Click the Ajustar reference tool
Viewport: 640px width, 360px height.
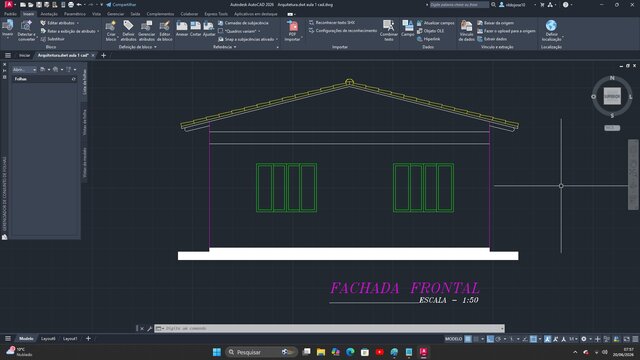point(209,29)
